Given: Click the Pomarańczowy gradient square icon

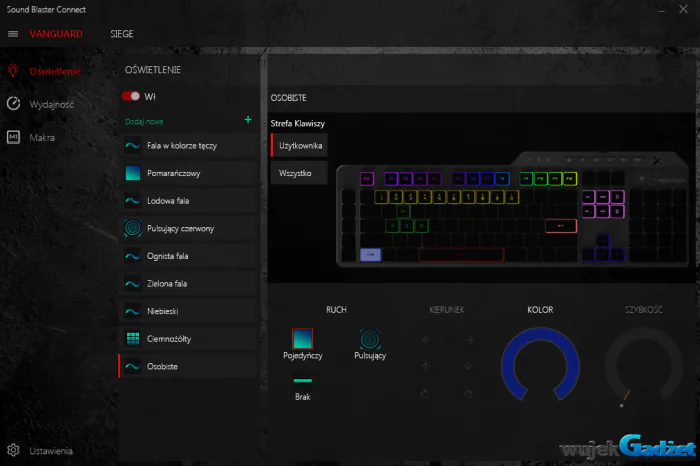Looking at the screenshot, I should pyautogui.click(x=133, y=173).
